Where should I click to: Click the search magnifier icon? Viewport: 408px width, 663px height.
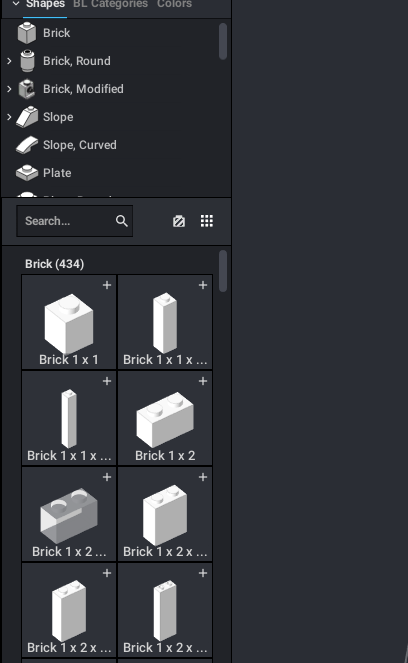click(122, 221)
